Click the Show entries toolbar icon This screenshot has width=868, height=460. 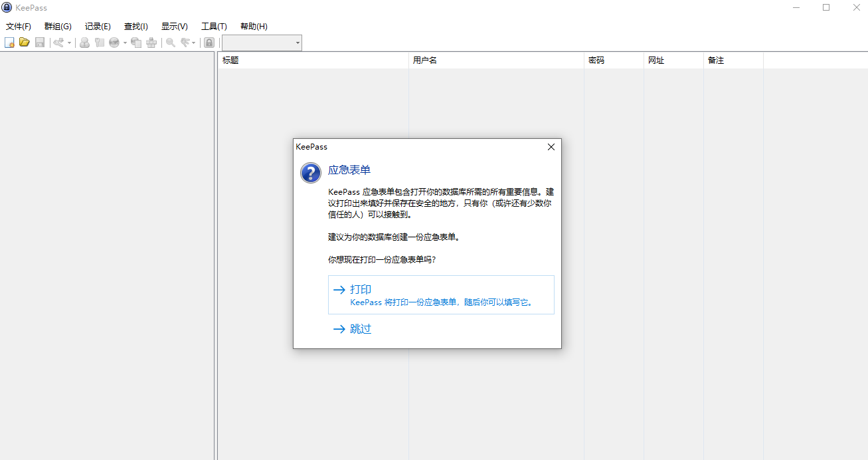tap(186, 43)
